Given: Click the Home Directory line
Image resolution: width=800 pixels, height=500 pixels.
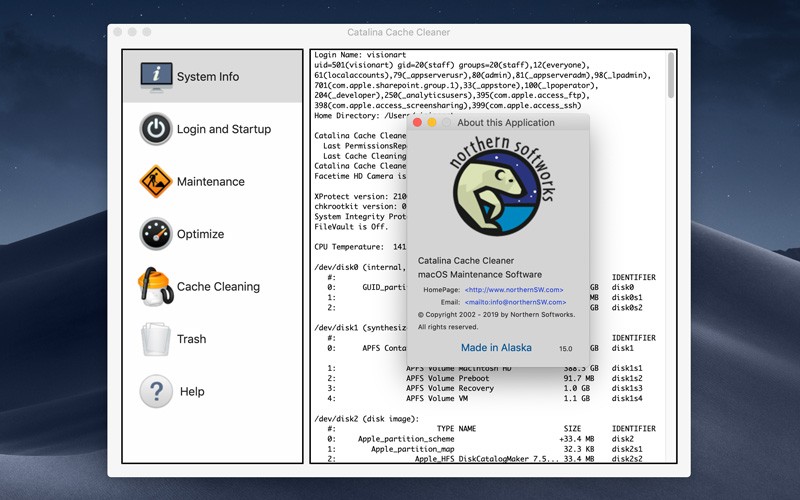Looking at the screenshot, I should (360, 116).
